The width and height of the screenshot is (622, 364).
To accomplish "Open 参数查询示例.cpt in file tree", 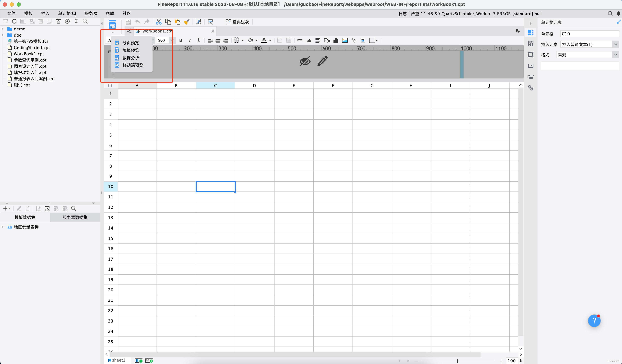I will (x=30, y=60).
